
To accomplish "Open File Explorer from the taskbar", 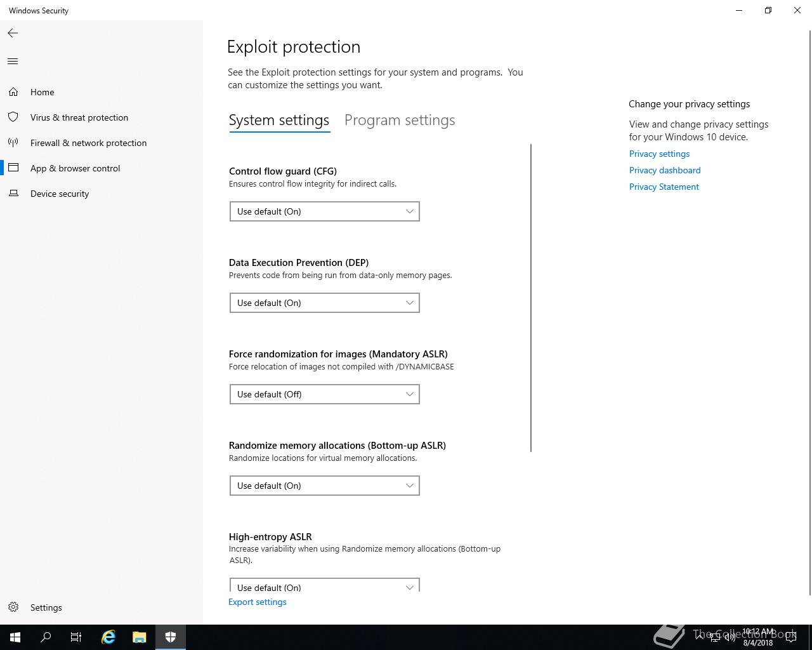I will click(x=140, y=637).
